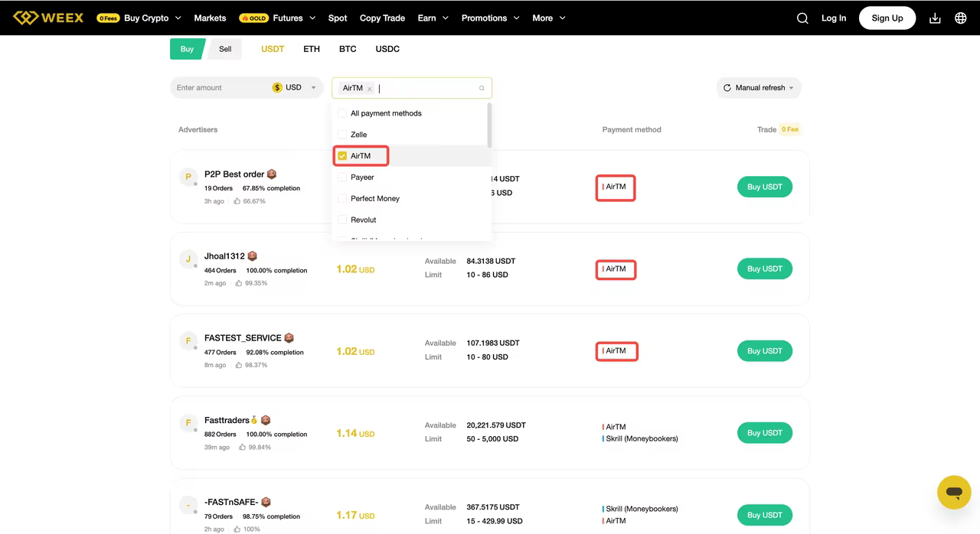
Task: Check the Payeer payment option
Action: tap(342, 177)
